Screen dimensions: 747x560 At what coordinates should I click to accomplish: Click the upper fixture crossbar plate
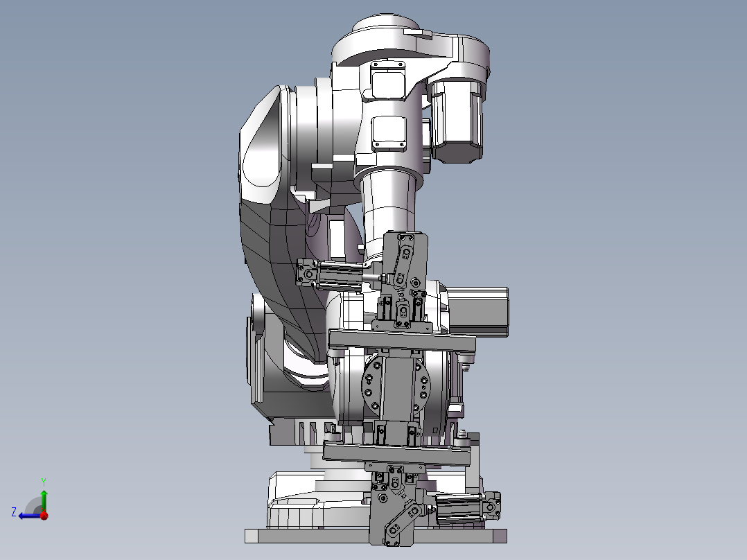(x=402, y=338)
